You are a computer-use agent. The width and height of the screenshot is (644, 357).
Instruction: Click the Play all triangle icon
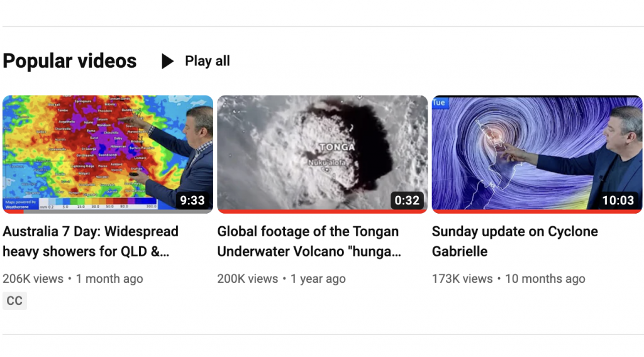pos(167,61)
